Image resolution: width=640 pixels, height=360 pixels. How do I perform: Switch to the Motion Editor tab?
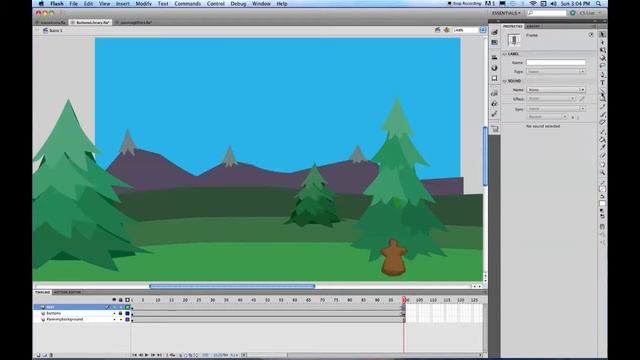pyautogui.click(x=67, y=292)
